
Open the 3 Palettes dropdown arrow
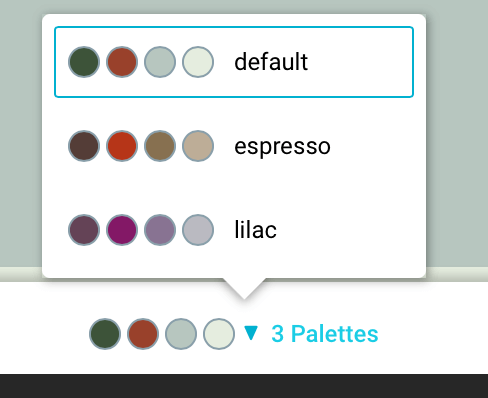tap(251, 333)
